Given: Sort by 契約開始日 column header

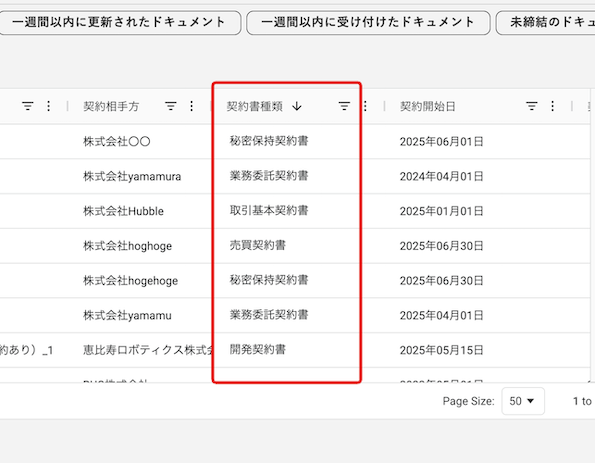Looking at the screenshot, I should (x=427, y=106).
